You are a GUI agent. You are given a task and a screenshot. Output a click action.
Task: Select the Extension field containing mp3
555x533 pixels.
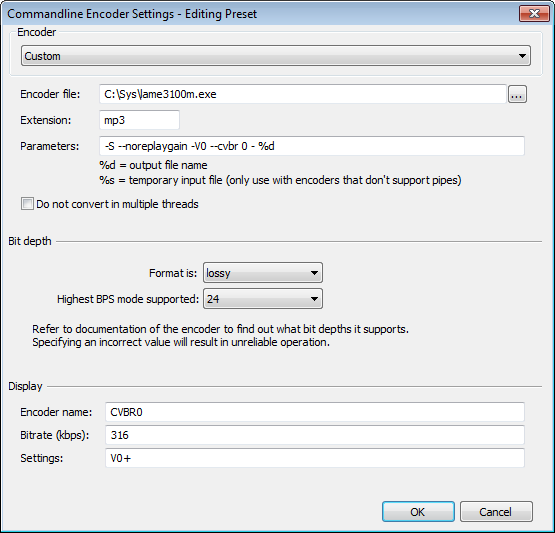tap(139, 120)
